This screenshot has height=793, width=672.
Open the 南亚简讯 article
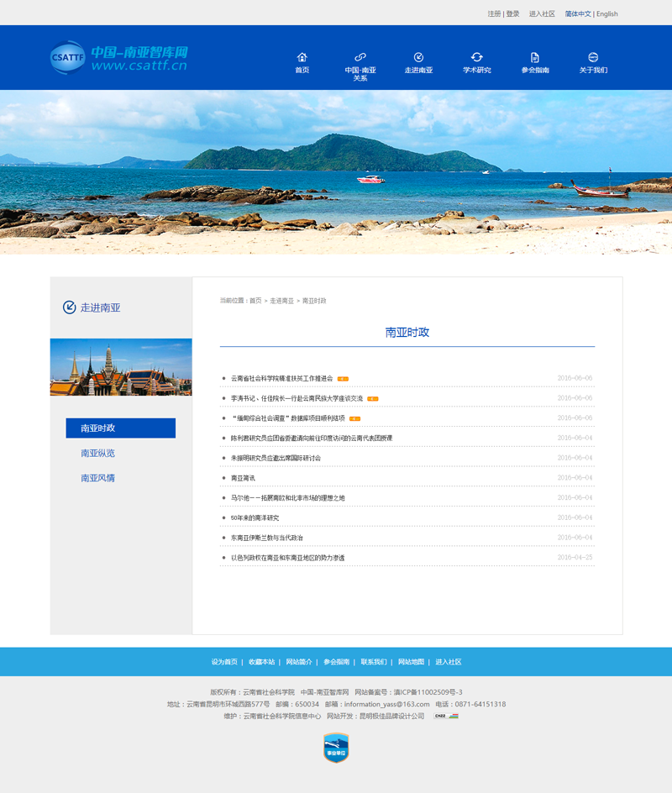click(x=244, y=478)
